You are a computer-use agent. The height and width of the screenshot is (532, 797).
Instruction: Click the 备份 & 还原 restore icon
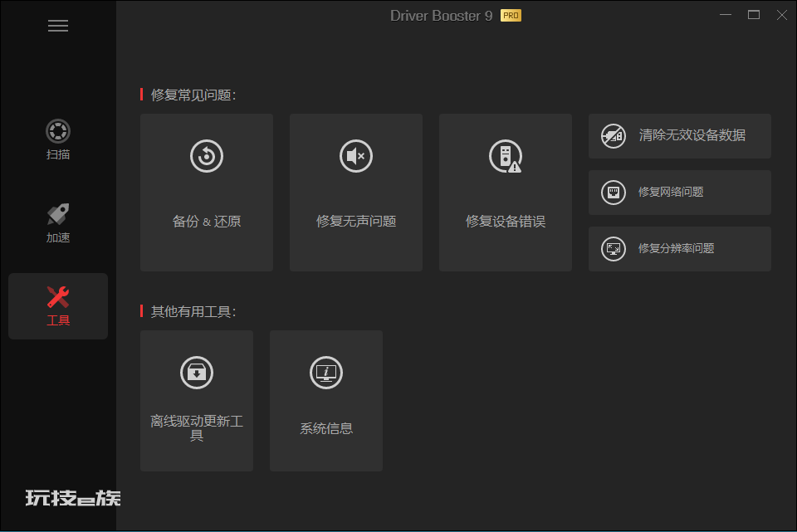tap(207, 156)
